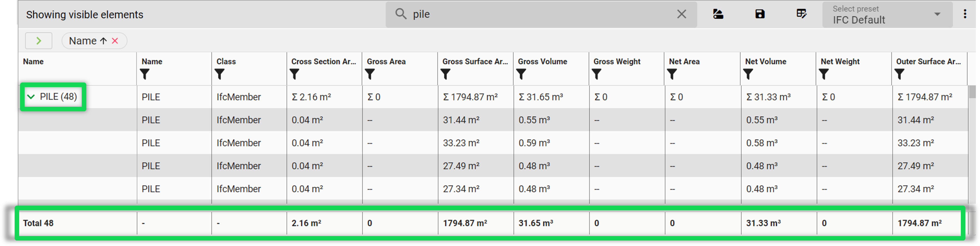Screen dimensions: 980x246
Task: Click the search magnifier icon
Action: pos(401,14)
